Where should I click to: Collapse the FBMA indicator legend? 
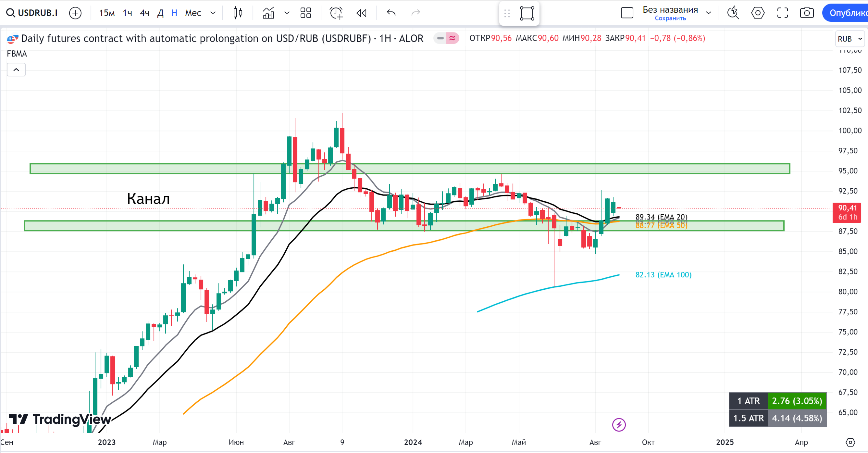pos(16,70)
